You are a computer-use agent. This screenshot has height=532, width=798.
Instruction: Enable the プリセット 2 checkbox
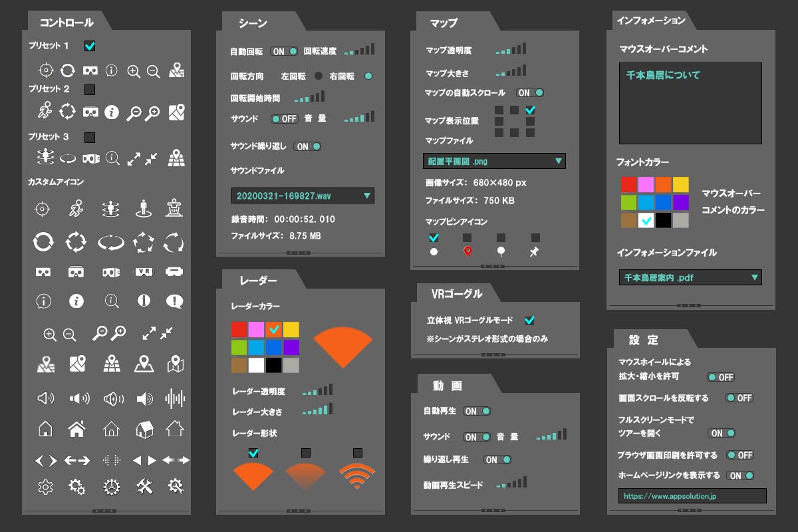[90, 89]
